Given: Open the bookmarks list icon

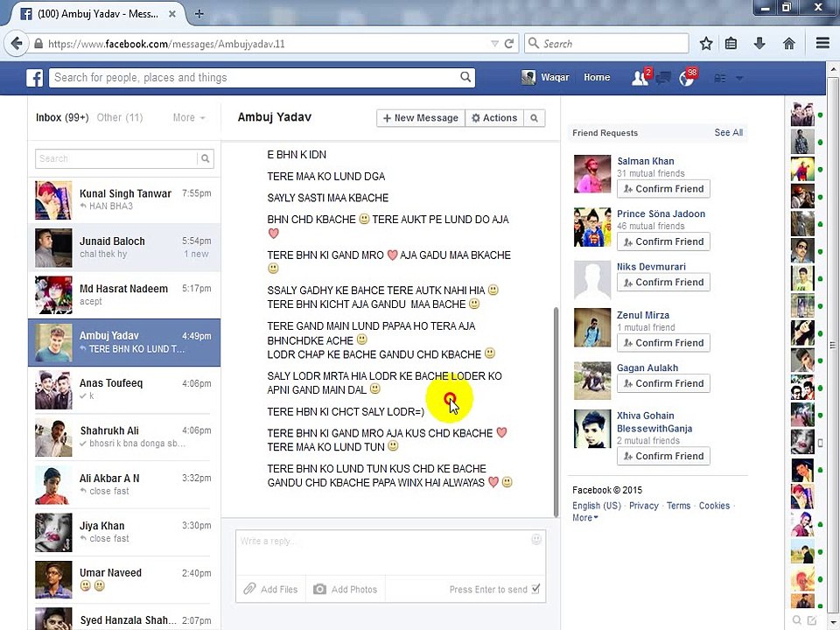Looking at the screenshot, I should click(x=731, y=44).
